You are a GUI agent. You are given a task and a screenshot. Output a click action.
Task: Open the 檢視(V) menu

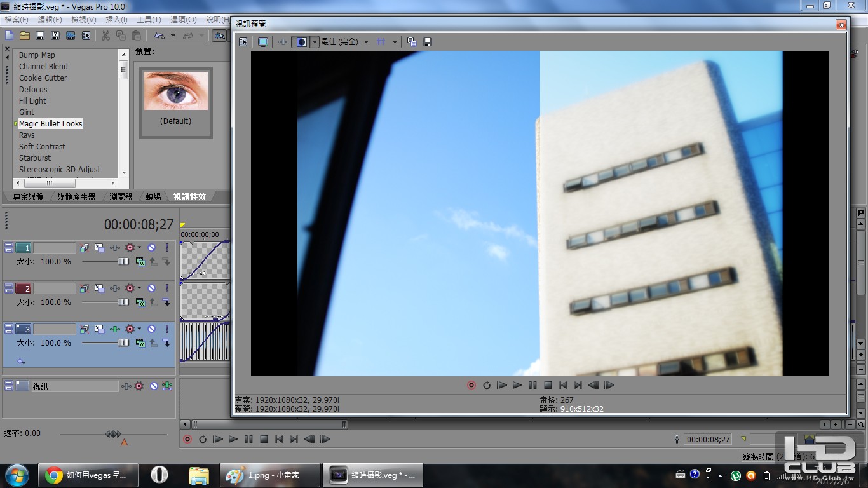(x=84, y=20)
